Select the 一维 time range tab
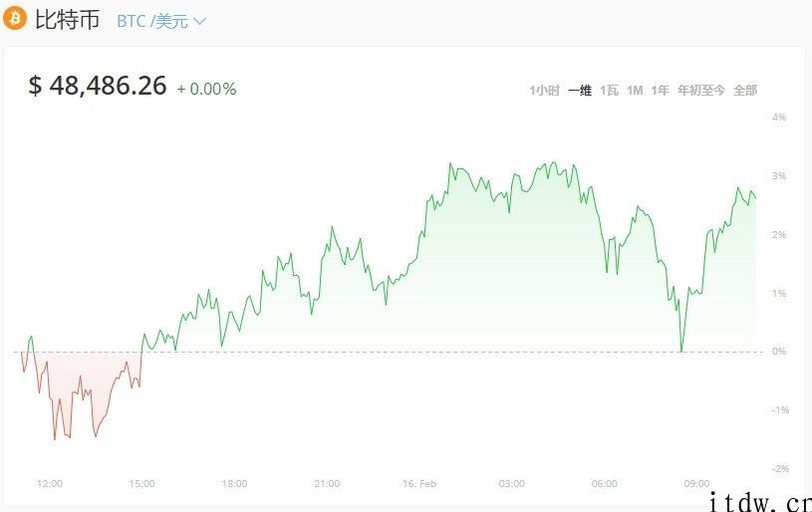 click(x=580, y=91)
